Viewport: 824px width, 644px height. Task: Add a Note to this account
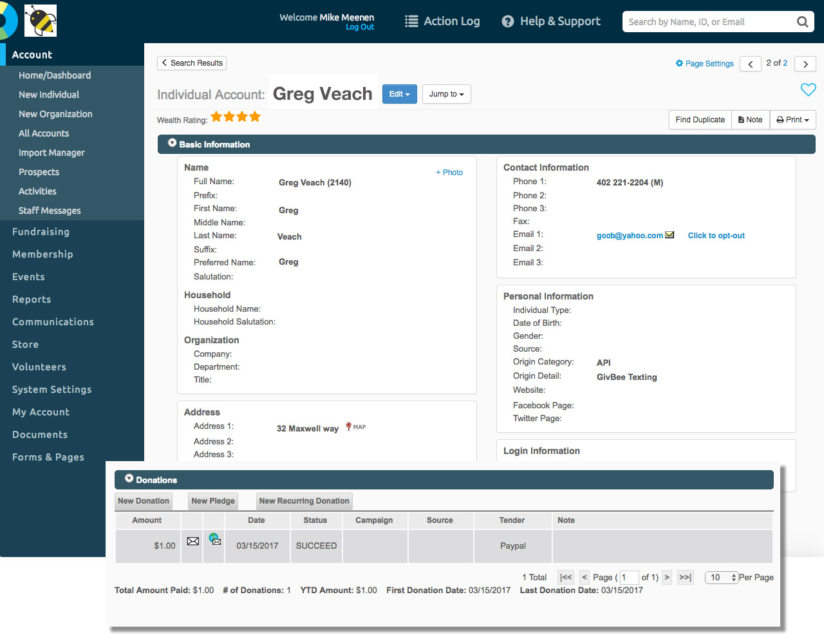(751, 120)
